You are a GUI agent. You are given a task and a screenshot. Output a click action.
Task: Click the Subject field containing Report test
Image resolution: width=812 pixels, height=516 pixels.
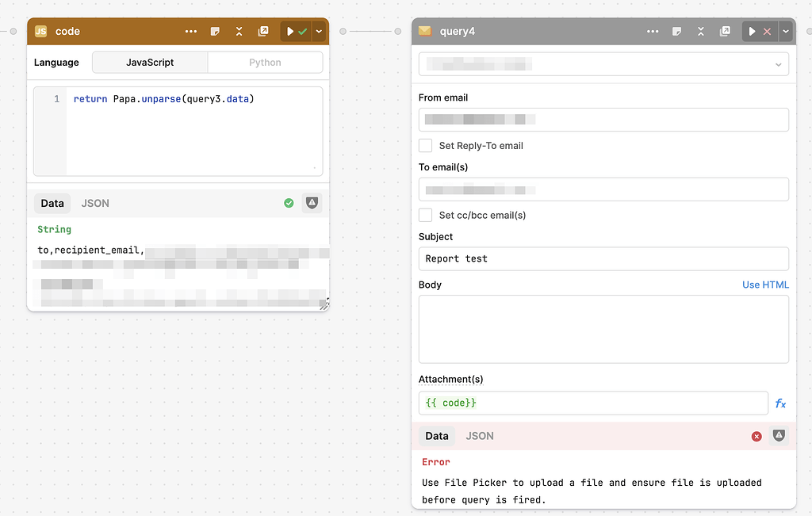[x=604, y=258]
